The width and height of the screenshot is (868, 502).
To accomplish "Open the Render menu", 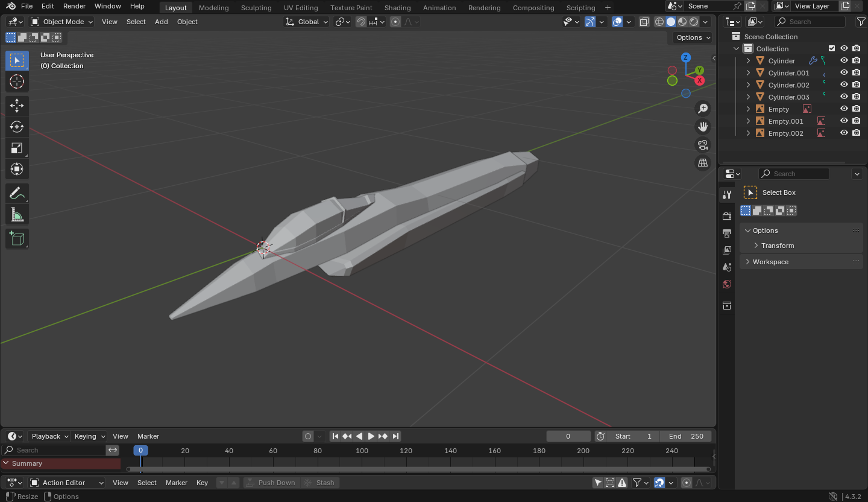I will point(74,6).
